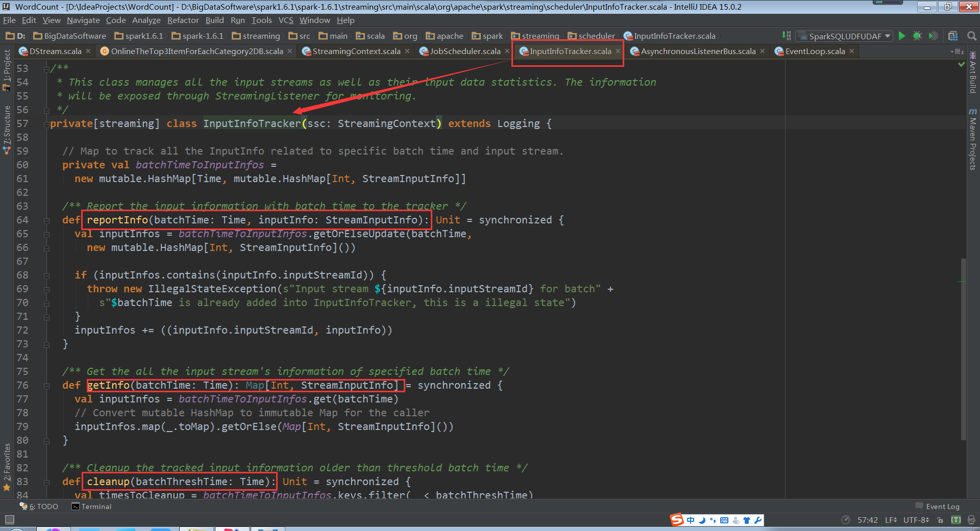Change UTF-8 file encoding in status bar
The height and width of the screenshot is (531, 980).
(x=916, y=520)
